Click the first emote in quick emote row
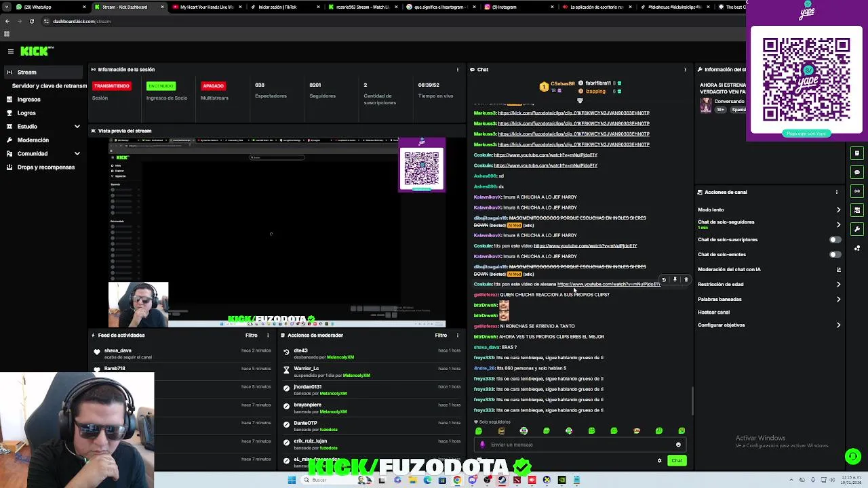The height and width of the screenshot is (488, 868). (479, 431)
